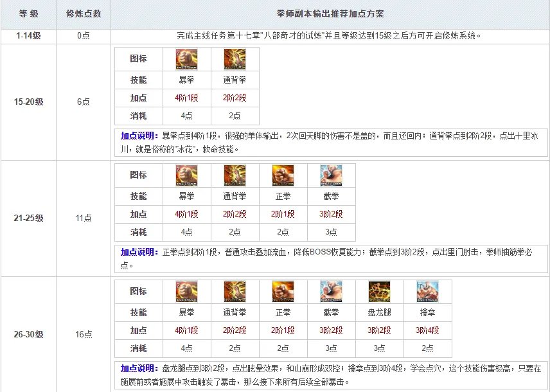Click the 3阶4段 value under 擒拿
The image size is (550, 392).
(427, 331)
